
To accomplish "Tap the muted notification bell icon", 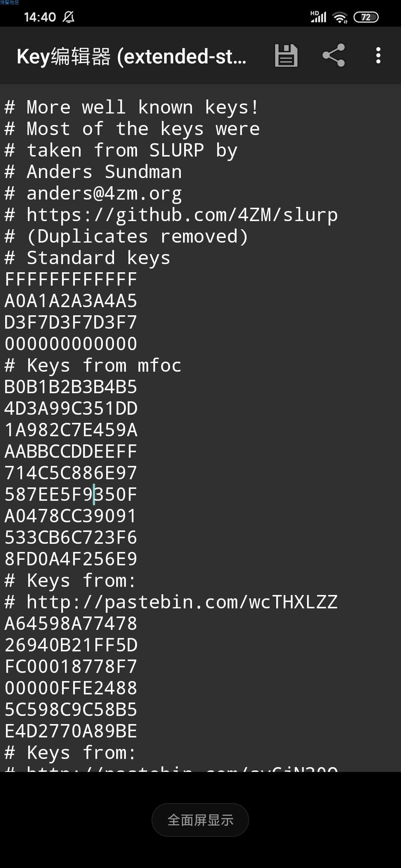I will (x=68, y=17).
